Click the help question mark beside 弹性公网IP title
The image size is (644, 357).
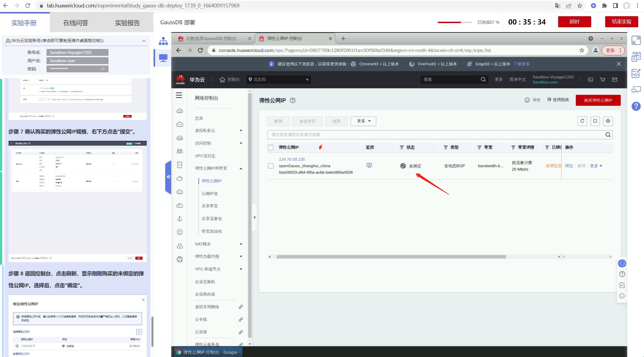(x=293, y=100)
